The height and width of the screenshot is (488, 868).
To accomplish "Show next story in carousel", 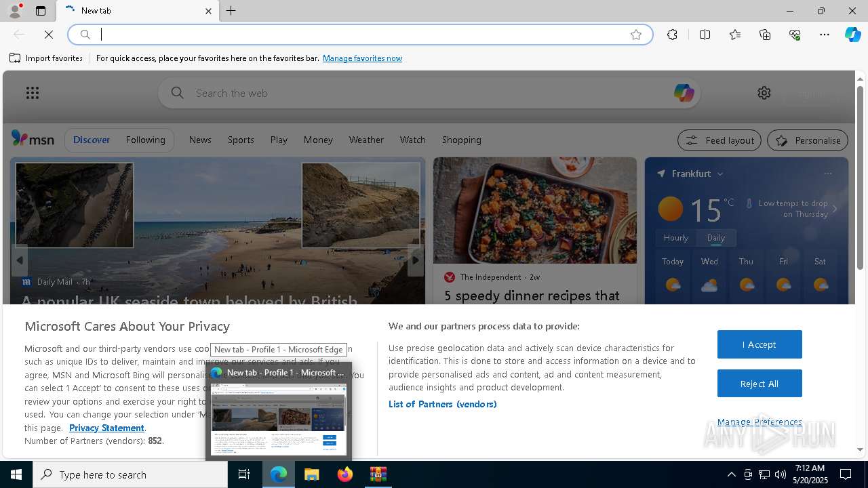I will 416,260.
